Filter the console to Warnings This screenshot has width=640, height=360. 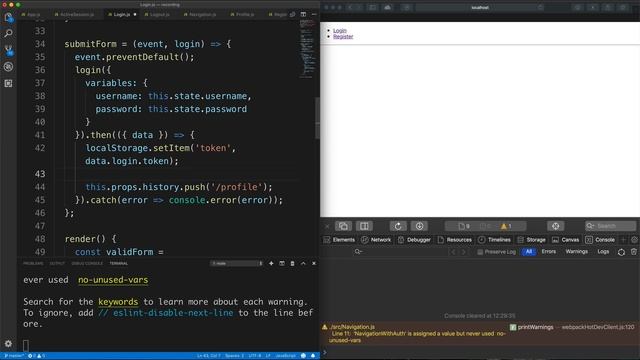point(576,252)
